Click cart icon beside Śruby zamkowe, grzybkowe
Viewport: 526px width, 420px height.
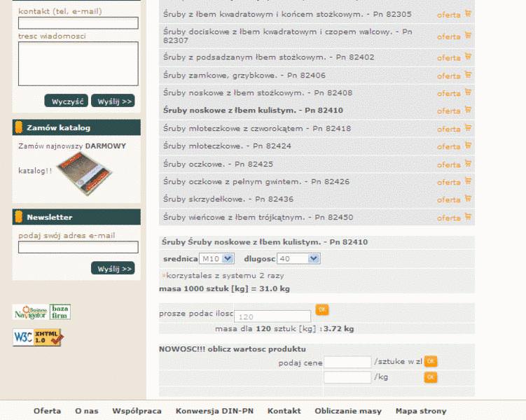[x=468, y=75]
